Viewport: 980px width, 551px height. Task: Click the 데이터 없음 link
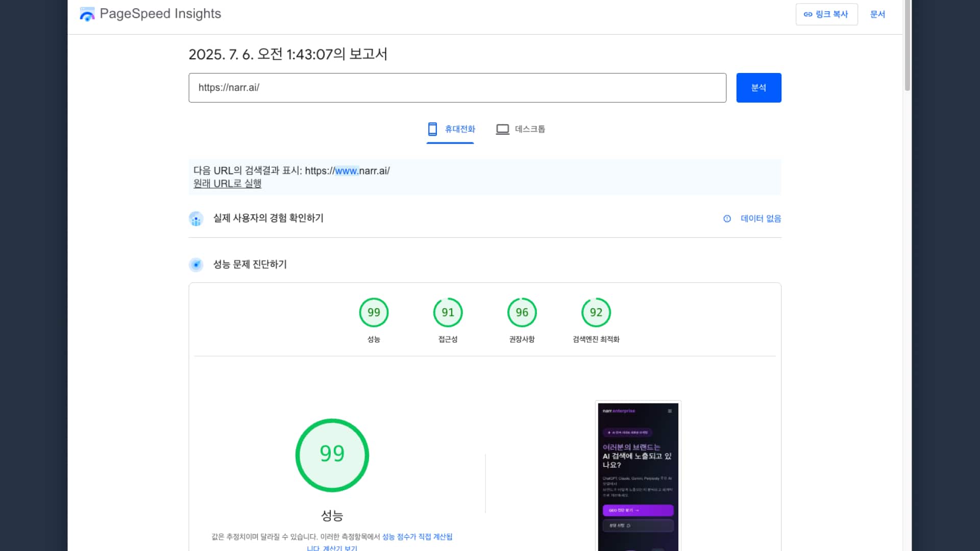pos(761,218)
